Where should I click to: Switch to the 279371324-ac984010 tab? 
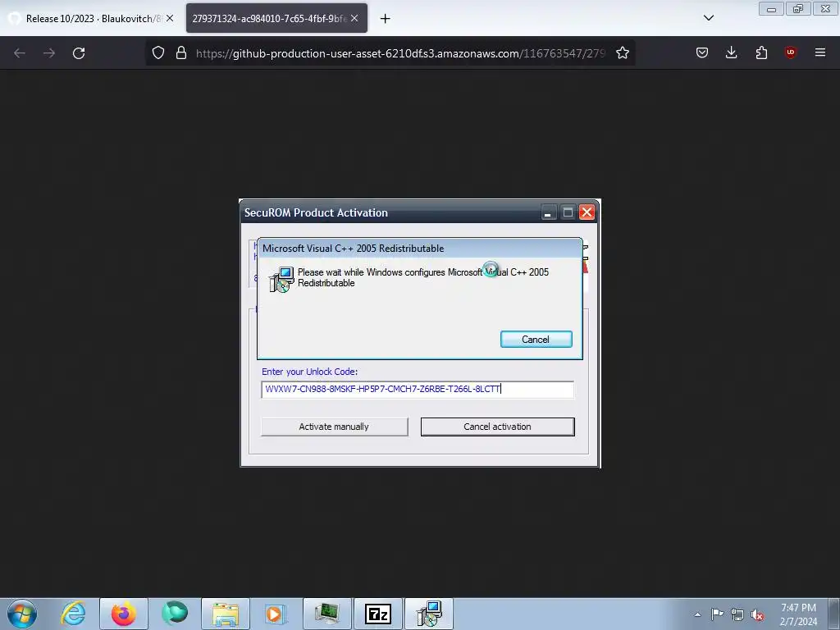pyautogui.click(x=268, y=18)
